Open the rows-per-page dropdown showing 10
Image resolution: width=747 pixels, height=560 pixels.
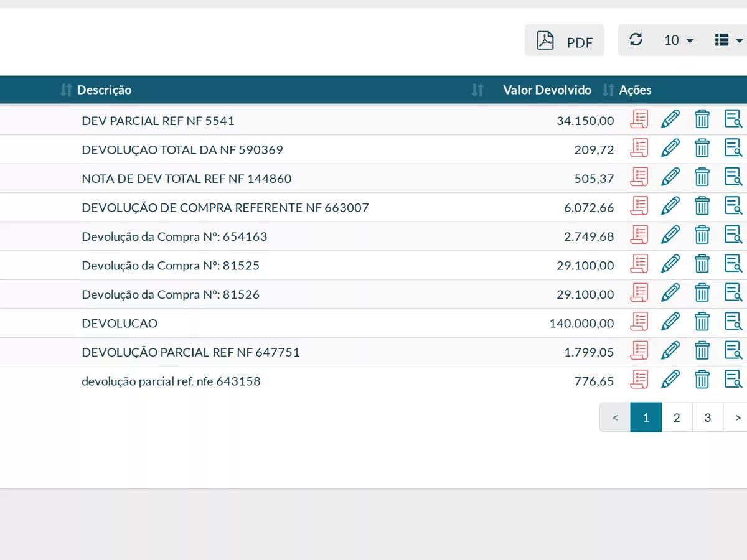[x=679, y=40]
